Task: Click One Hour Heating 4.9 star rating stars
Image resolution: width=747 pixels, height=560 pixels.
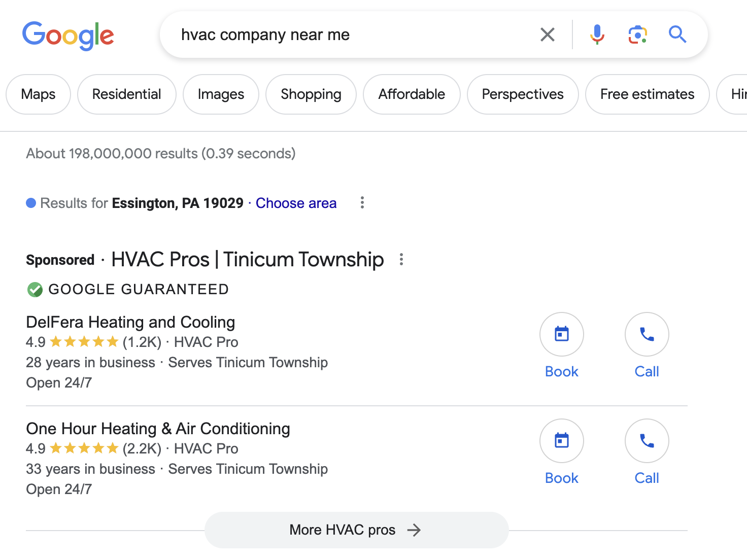Action: point(84,448)
